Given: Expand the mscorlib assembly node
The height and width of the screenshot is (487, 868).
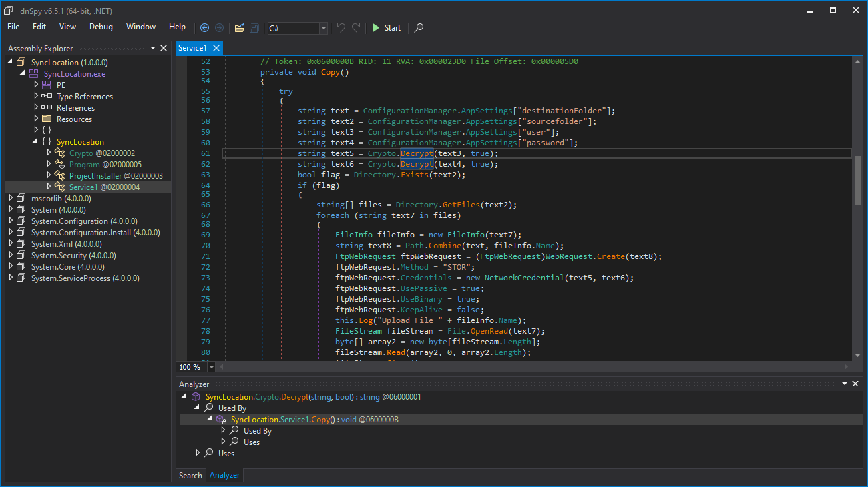Looking at the screenshot, I should click(11, 198).
